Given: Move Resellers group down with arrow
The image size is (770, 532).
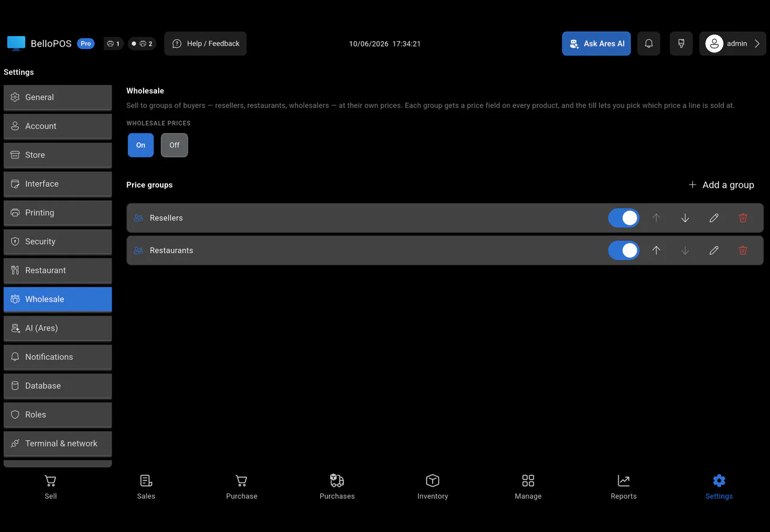Looking at the screenshot, I should [x=685, y=218].
